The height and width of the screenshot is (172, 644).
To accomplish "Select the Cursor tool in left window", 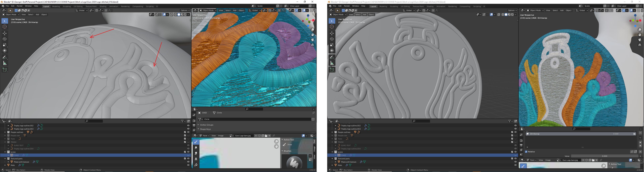I will click(5, 27).
